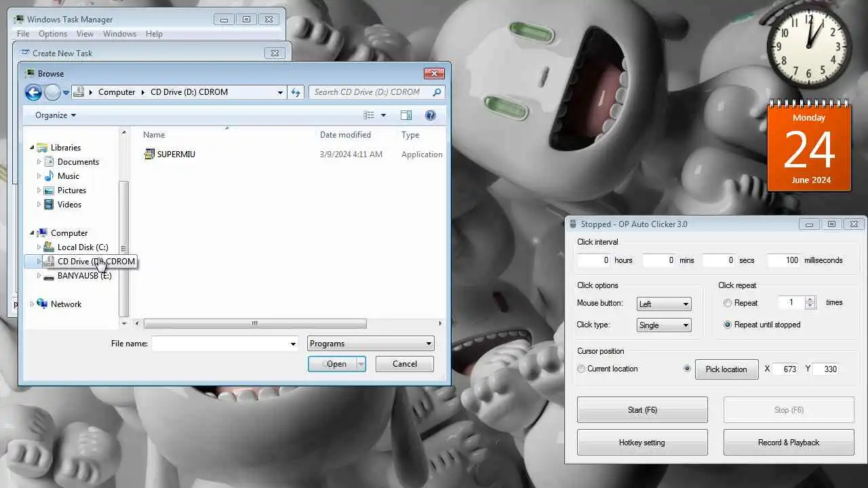The width and height of the screenshot is (868, 488).
Task: Select the Current location radio button
Action: [x=581, y=369]
